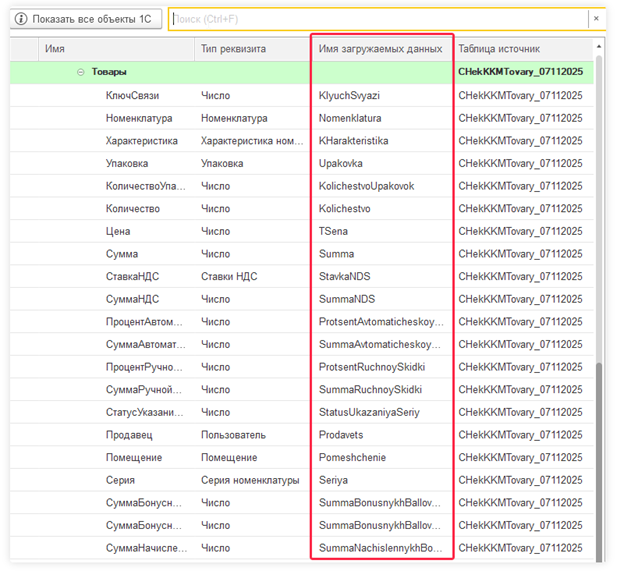Click the 'Серия номенклатуры' type cell
This screenshot has width=624, height=571.
250,480
